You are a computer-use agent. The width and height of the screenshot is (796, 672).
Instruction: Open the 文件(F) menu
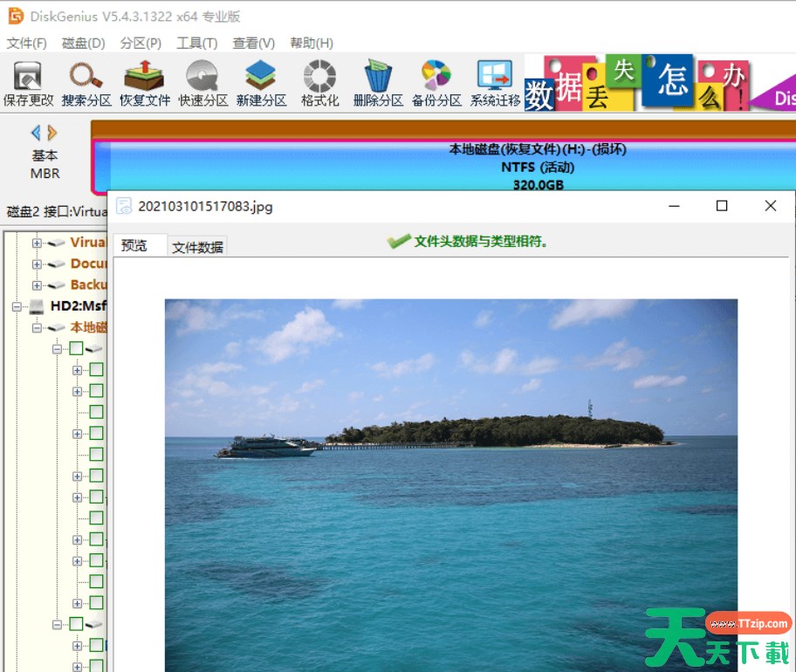click(x=26, y=43)
